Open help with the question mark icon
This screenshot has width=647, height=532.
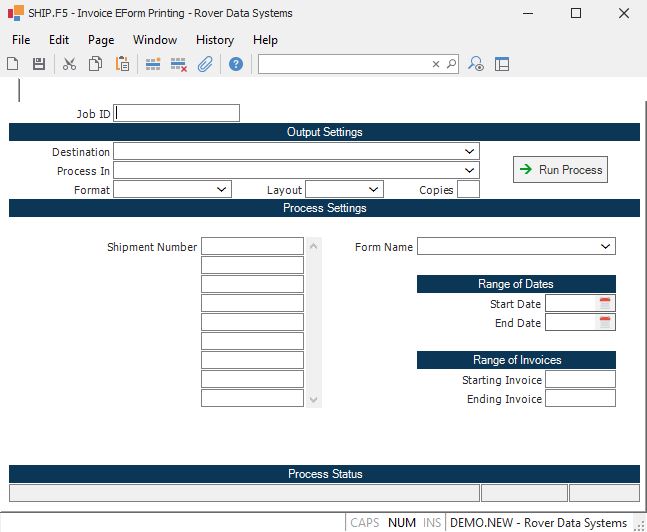pyautogui.click(x=236, y=64)
